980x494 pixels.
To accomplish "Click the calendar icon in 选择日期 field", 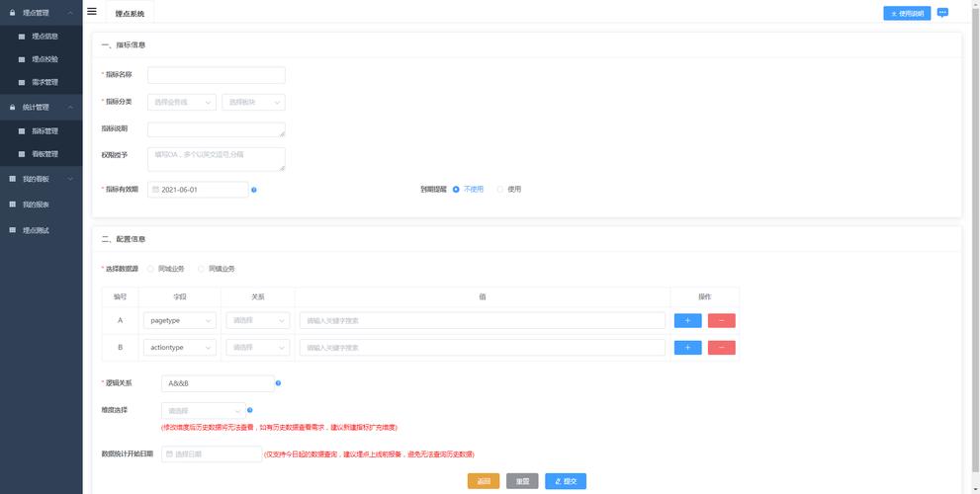I will point(169,454).
